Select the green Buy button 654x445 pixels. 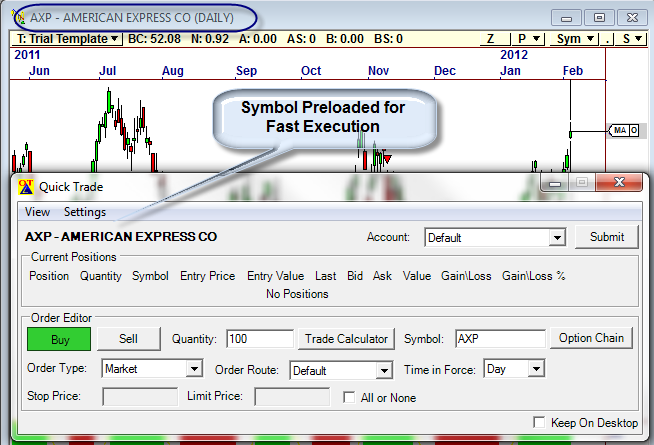[x=59, y=339]
